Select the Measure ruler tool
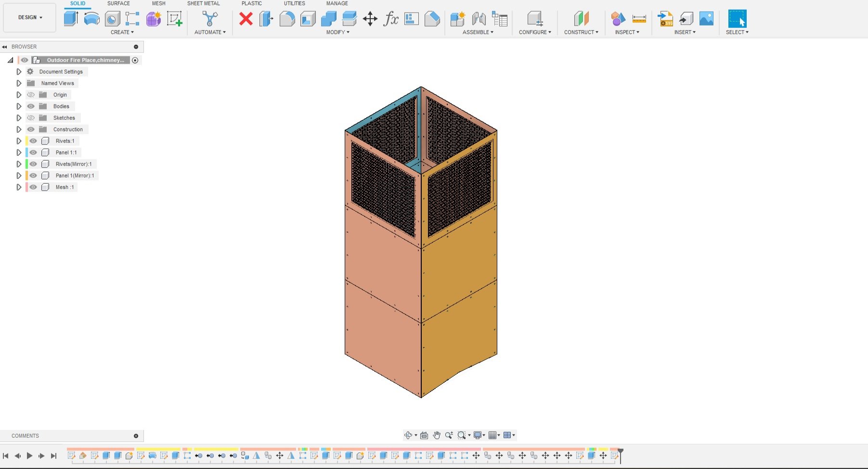The height and width of the screenshot is (469, 868). pos(639,19)
